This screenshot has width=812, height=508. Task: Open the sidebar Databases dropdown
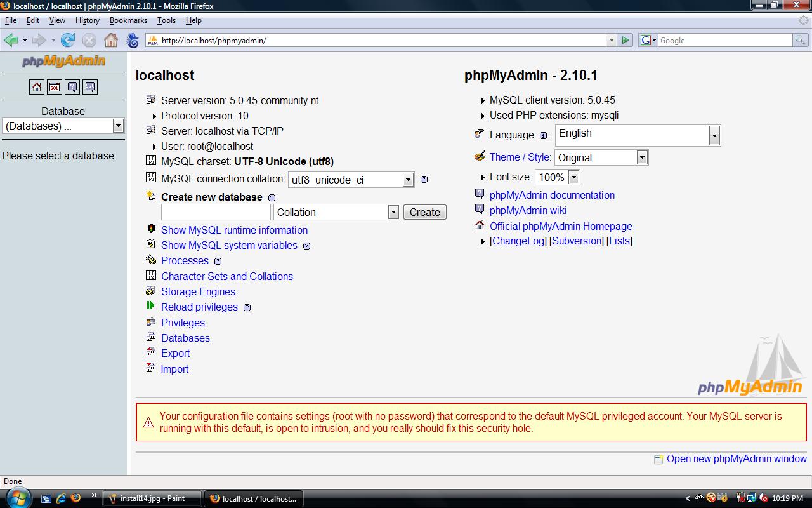pyautogui.click(x=117, y=126)
